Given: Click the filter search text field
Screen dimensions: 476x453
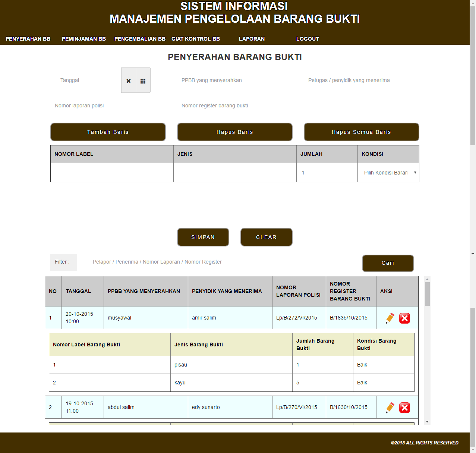Looking at the screenshot, I should 220,262.
